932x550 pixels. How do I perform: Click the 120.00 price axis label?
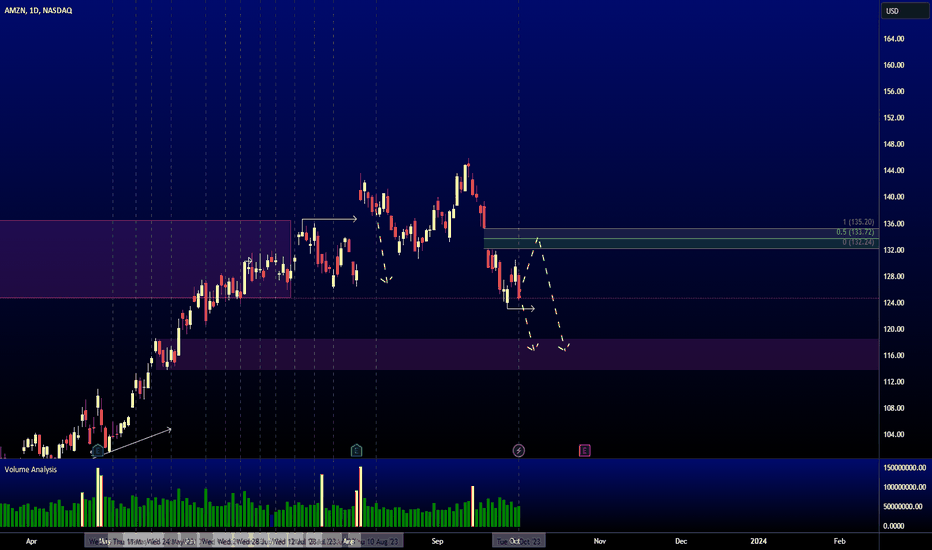pos(893,329)
